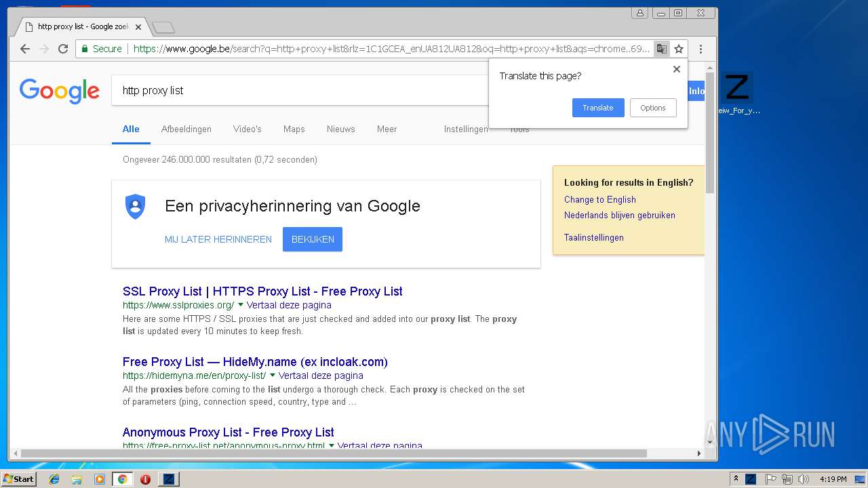Switch to Video's results
Screen dimensions: 868x488
point(248,129)
